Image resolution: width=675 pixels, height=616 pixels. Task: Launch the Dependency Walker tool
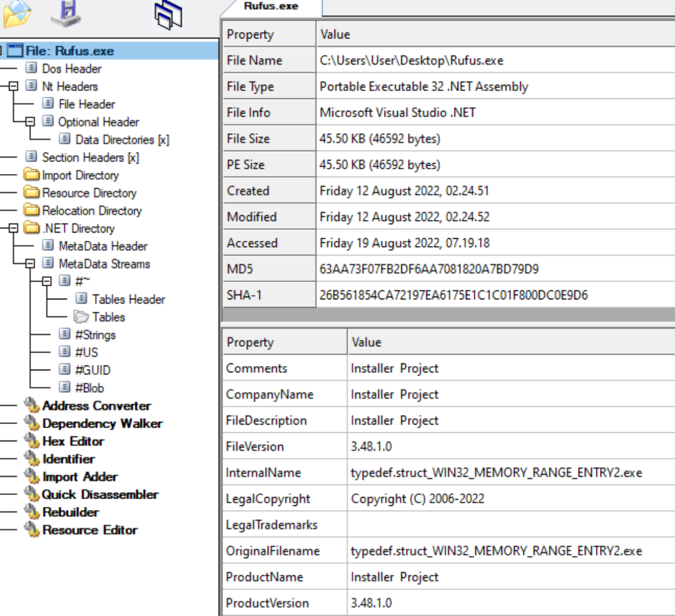[102, 423]
